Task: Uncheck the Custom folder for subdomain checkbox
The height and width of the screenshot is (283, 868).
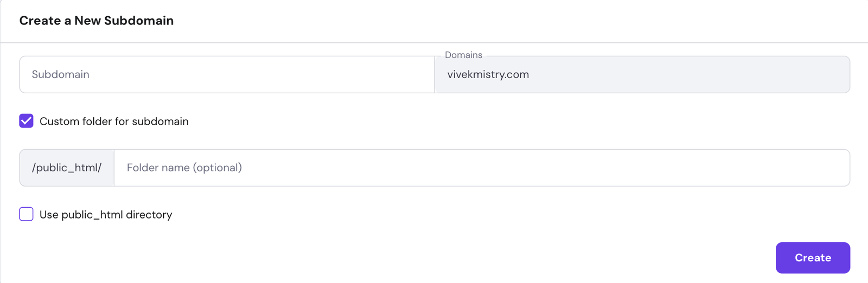Action: point(26,121)
